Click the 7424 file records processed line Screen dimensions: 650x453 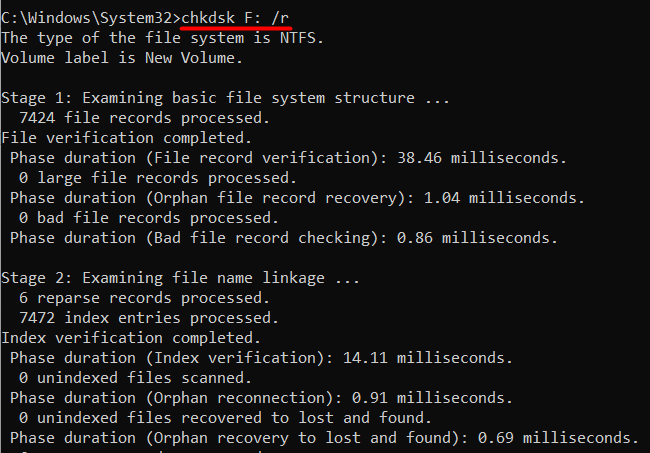[x=145, y=118]
